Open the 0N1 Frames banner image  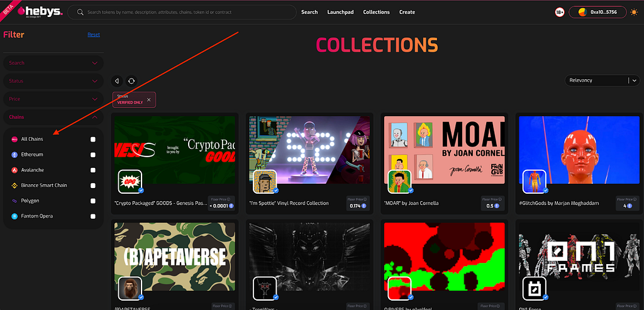(579, 257)
